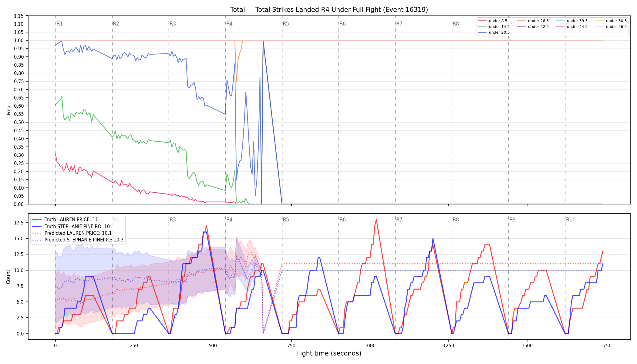
Task: Click the R7 round marker in bottom chart
Action: point(399,220)
